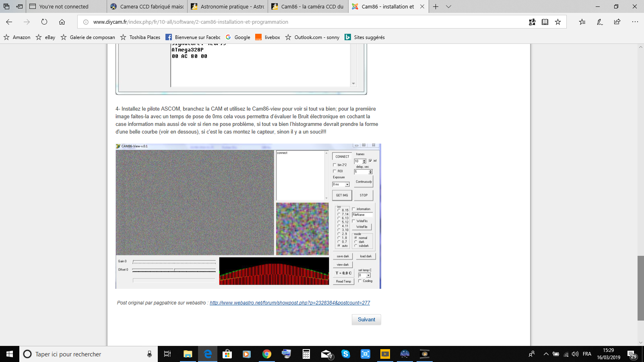Select the dark mode radio button
The image size is (644, 362).
(x=356, y=242)
